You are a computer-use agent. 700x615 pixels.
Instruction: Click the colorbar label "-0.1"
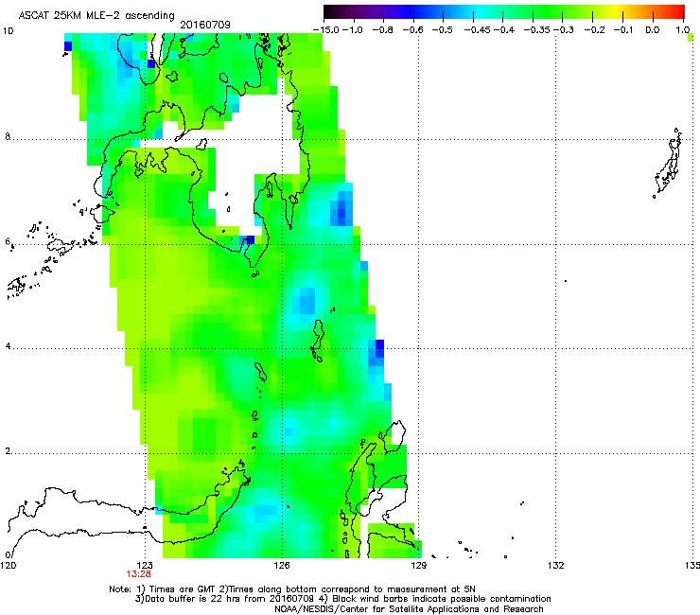(623, 30)
